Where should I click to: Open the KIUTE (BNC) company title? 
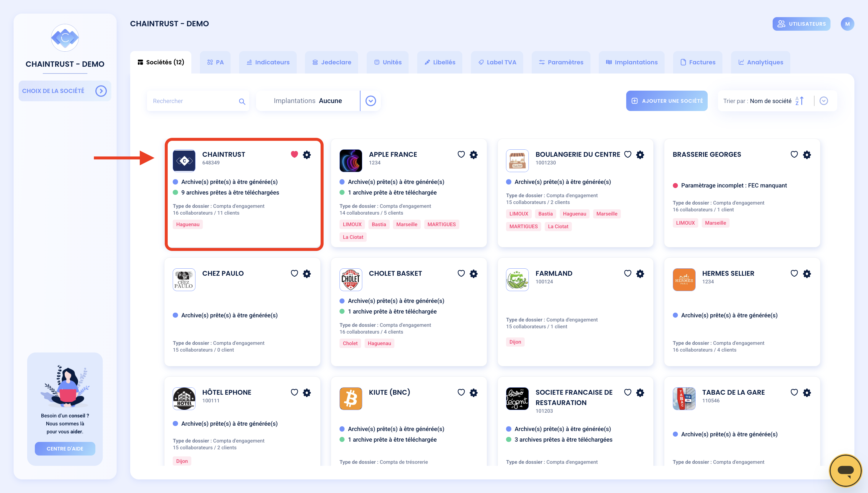click(389, 392)
